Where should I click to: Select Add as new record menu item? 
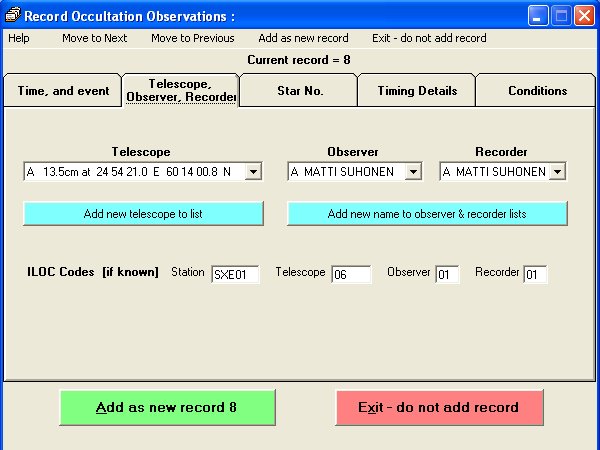[x=303, y=38]
